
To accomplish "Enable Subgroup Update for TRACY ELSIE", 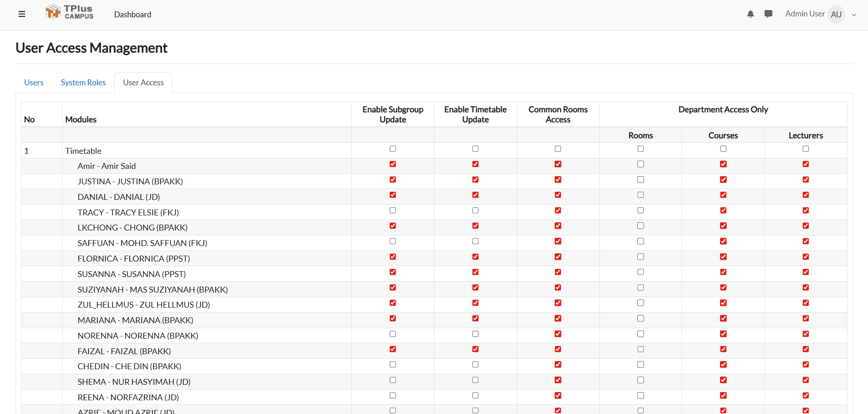I will [x=392, y=210].
